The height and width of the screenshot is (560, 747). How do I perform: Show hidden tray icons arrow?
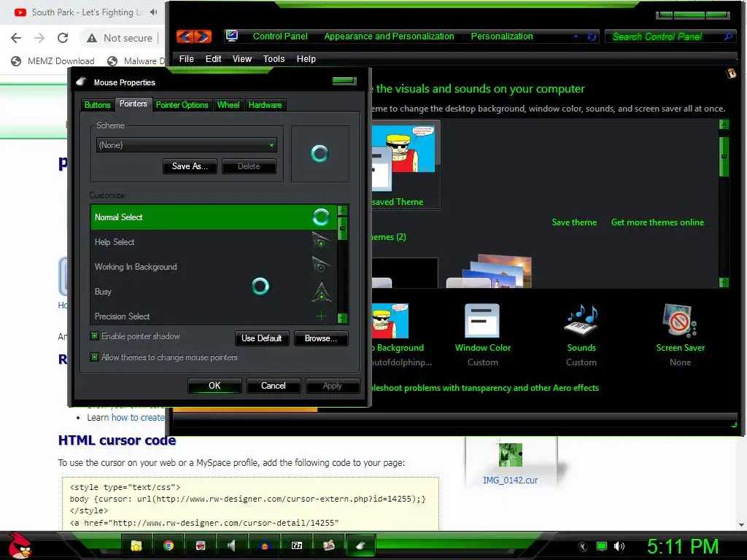coord(583,546)
